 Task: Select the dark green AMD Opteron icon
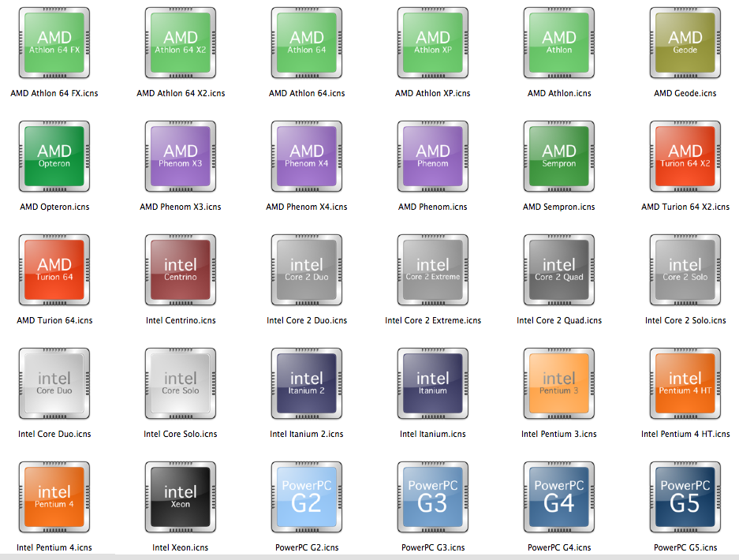(54, 156)
